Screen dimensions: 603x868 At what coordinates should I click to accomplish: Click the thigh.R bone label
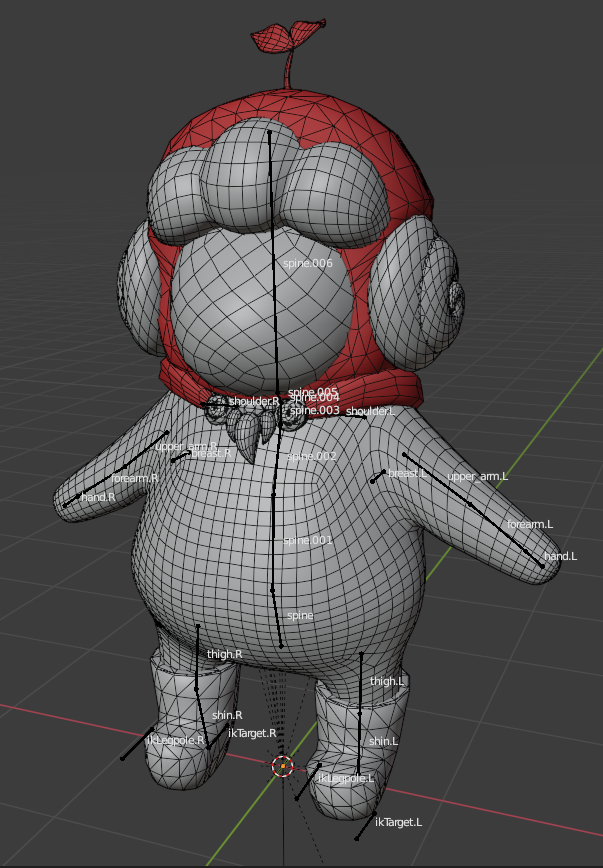[224, 654]
